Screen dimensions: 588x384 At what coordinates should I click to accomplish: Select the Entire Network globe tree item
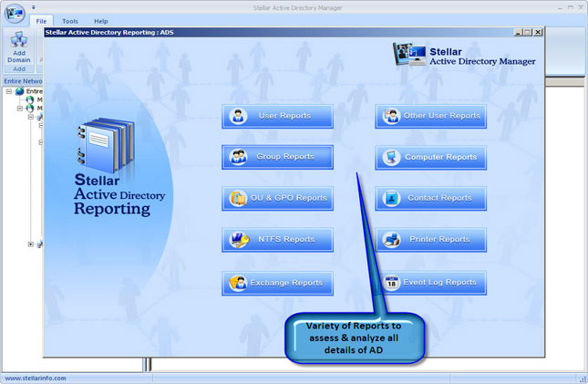19,91
